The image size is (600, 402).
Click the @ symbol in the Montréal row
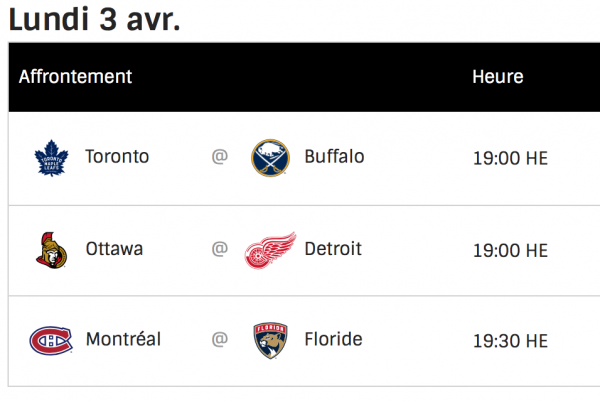219,341
